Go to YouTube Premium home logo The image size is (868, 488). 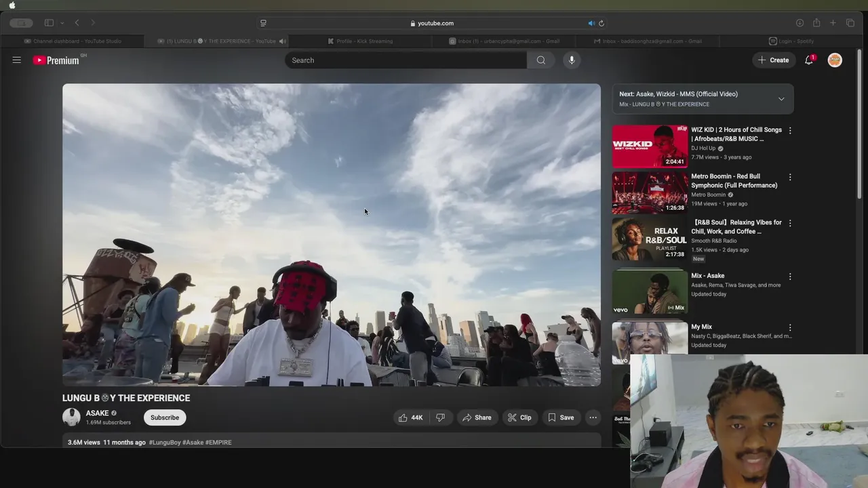[x=56, y=60]
